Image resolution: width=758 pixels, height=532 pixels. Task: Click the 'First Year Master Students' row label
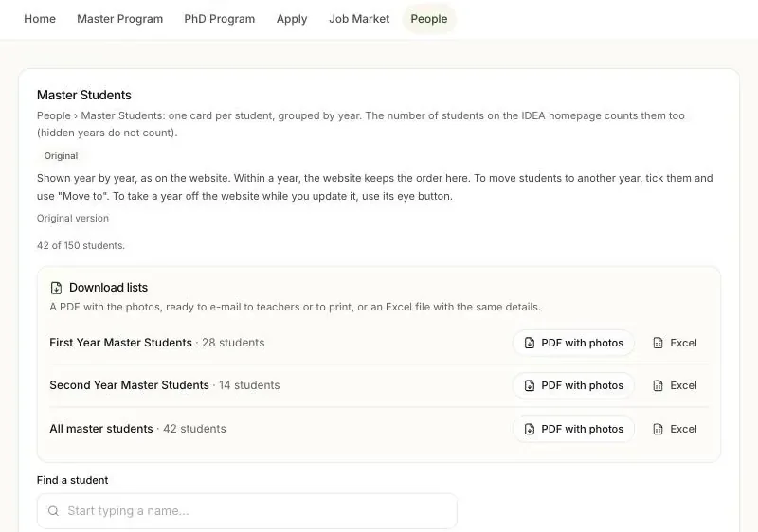click(121, 343)
